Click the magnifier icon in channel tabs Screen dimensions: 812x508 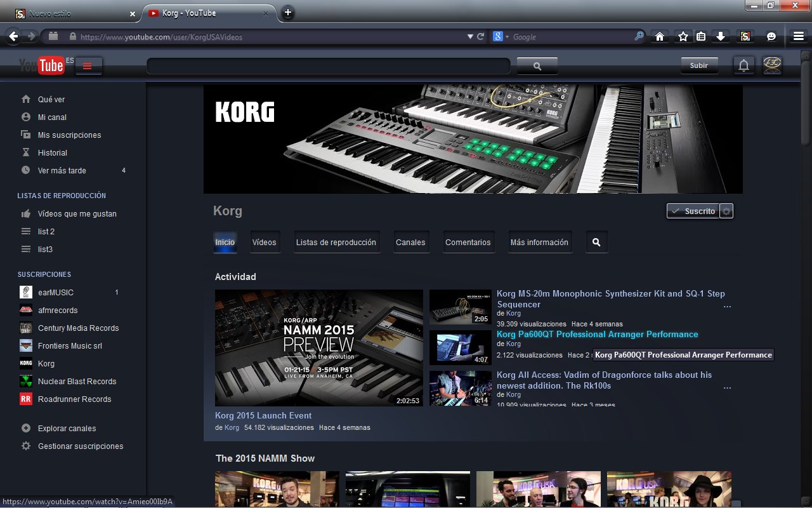pos(596,243)
